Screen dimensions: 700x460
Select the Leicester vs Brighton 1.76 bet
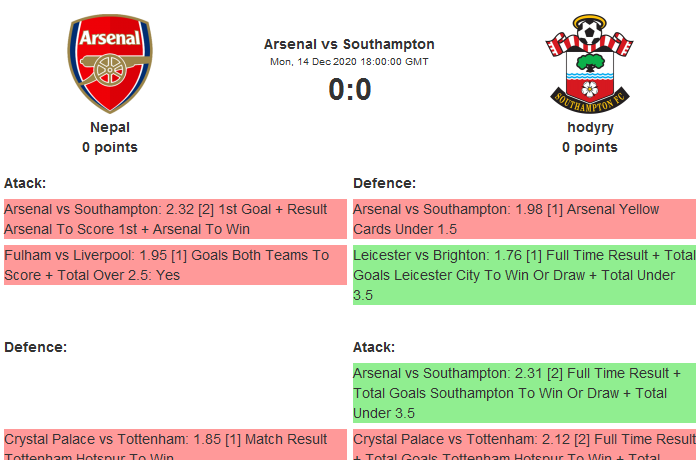(524, 275)
